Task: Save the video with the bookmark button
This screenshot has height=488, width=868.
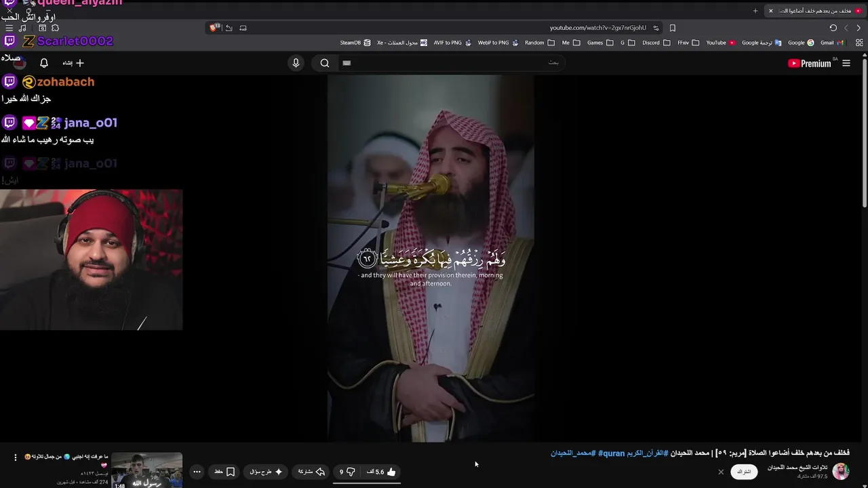Action: (224, 472)
